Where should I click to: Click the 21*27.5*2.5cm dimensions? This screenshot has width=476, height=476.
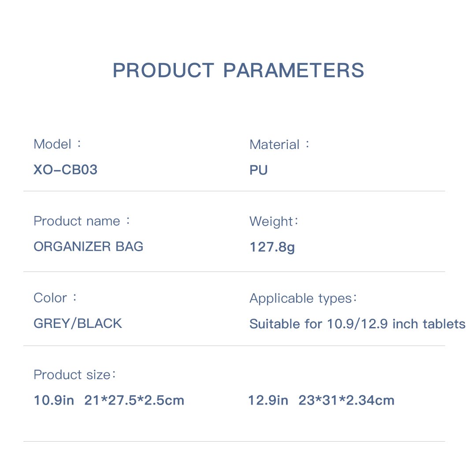click(134, 401)
